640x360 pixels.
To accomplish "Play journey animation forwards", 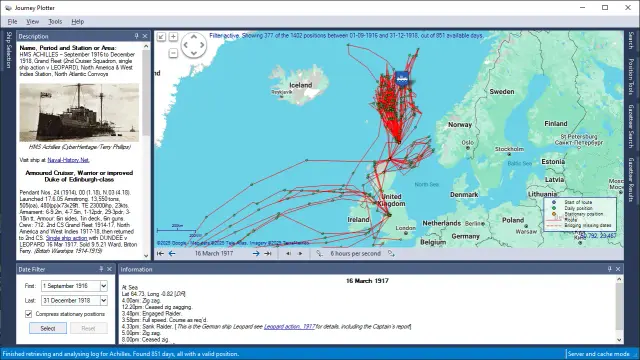I will coord(300,253).
